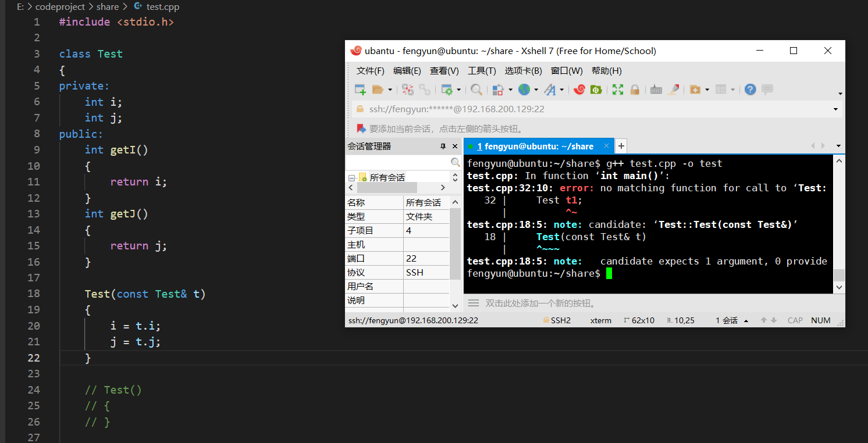Screen dimensions: 868x443
Task: Select the 所有会话 tree item
Action: coord(387,177)
